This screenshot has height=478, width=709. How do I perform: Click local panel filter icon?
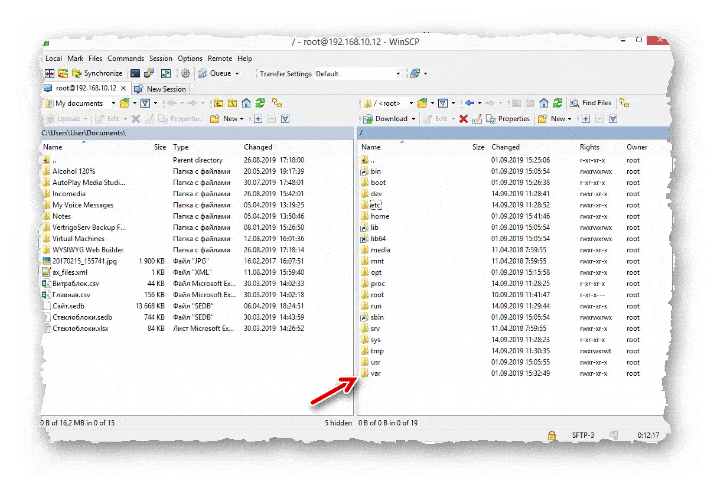click(x=145, y=104)
